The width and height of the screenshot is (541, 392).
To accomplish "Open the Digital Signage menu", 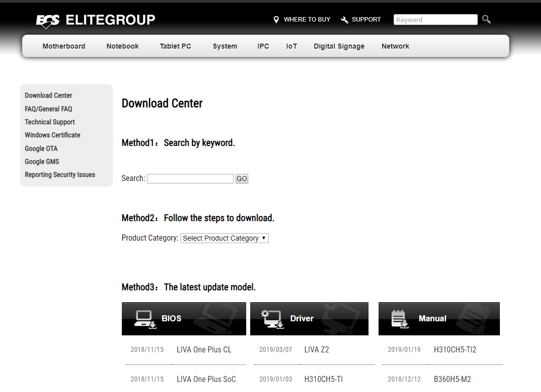I will (339, 46).
